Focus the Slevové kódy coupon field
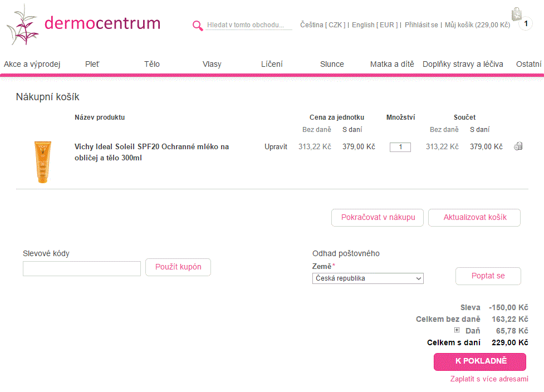 point(82,268)
